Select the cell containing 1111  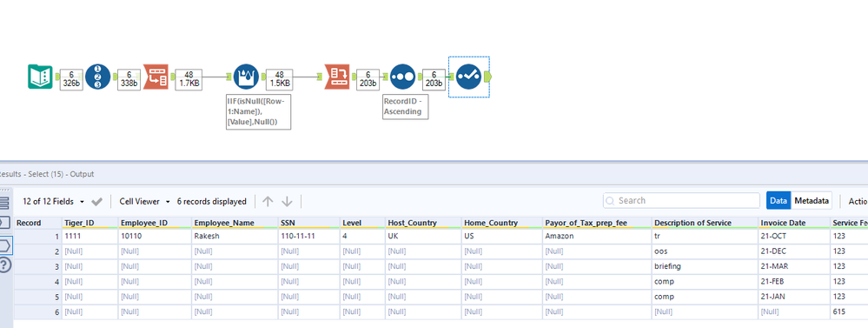pos(89,236)
